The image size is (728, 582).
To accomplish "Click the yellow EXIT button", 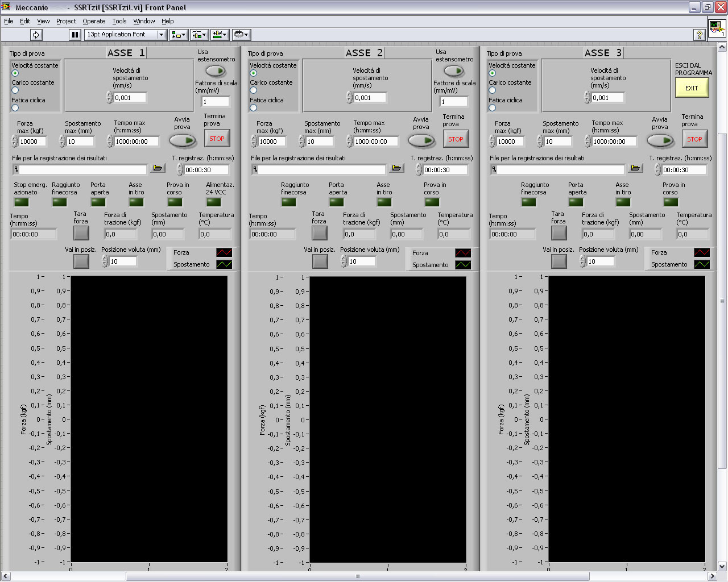I will tap(692, 88).
